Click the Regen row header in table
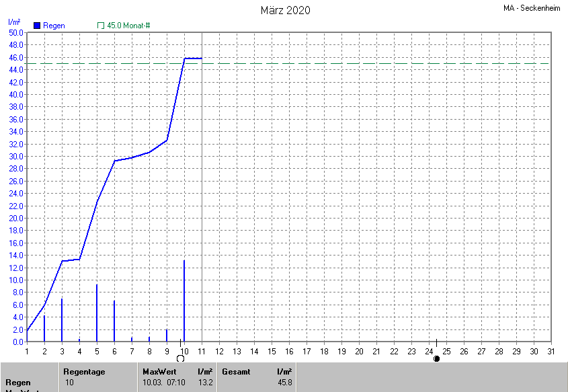The height and width of the screenshot is (392, 568). [x=18, y=382]
